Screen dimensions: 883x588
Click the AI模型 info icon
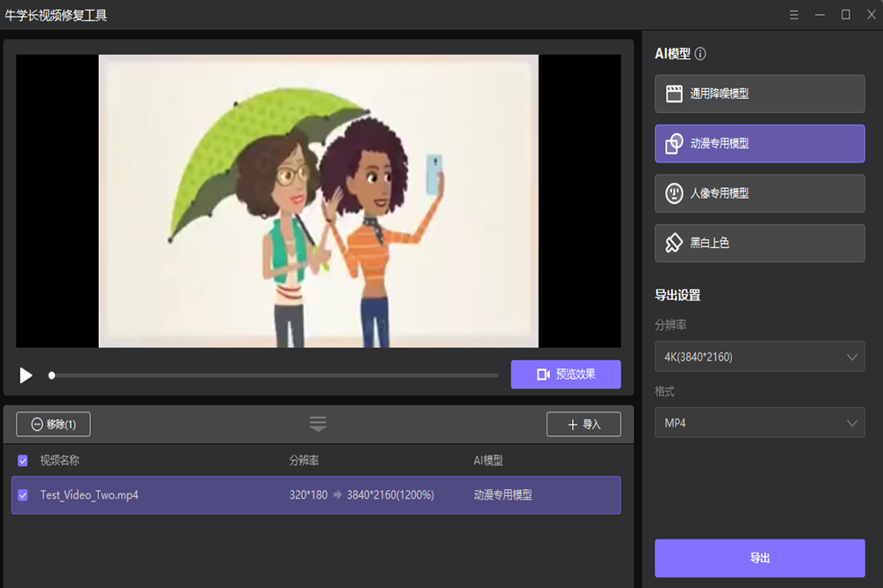tap(700, 54)
